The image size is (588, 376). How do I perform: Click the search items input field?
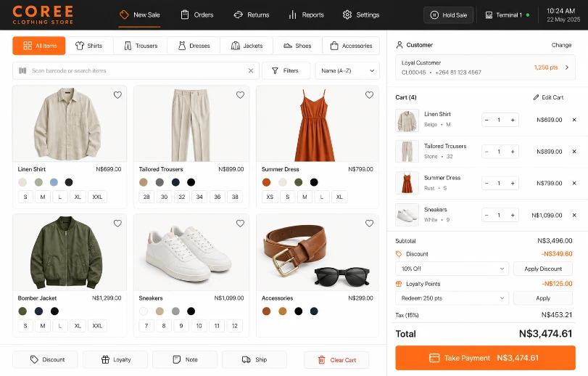tap(136, 70)
